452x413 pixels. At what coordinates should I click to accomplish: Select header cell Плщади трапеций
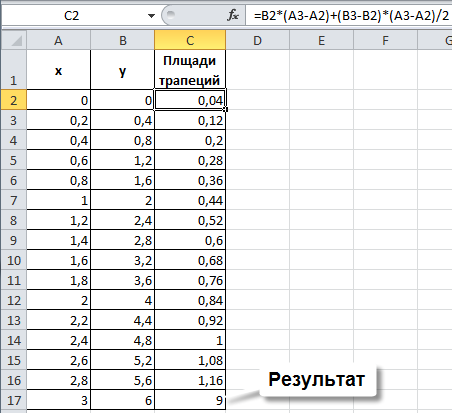point(190,70)
